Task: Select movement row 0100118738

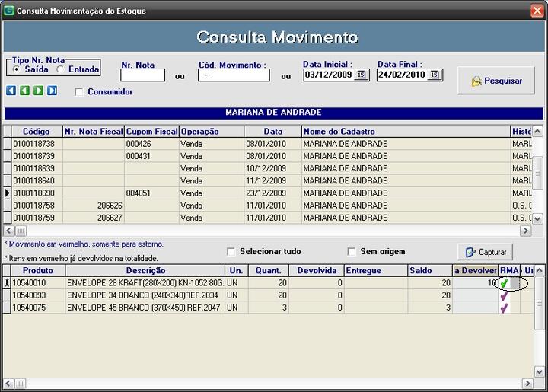Action: 267,144
